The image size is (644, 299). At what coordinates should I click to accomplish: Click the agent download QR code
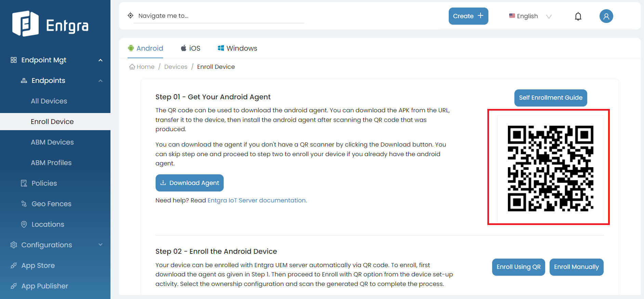pos(550,168)
